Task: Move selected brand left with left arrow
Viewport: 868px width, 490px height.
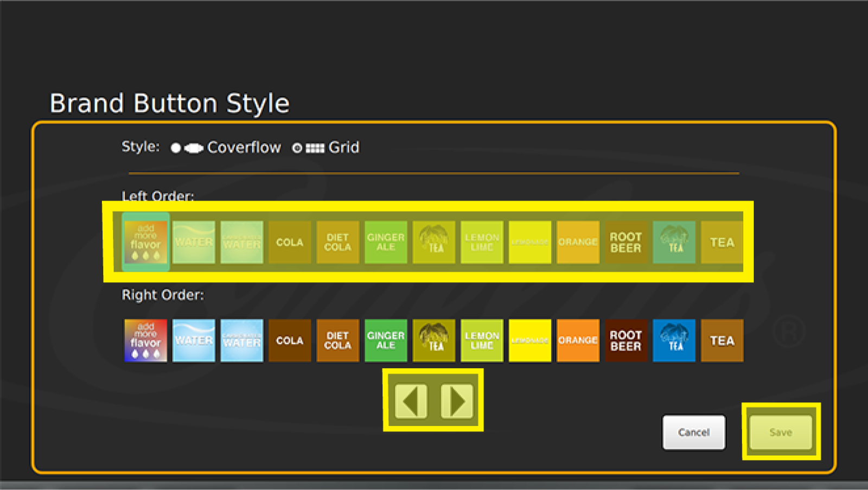Action: click(x=411, y=401)
